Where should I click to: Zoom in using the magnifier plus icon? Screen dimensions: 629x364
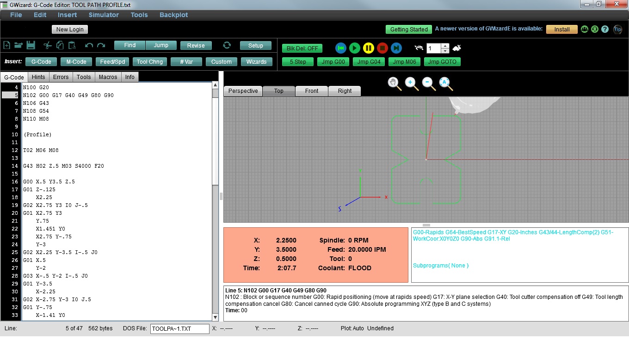411,82
